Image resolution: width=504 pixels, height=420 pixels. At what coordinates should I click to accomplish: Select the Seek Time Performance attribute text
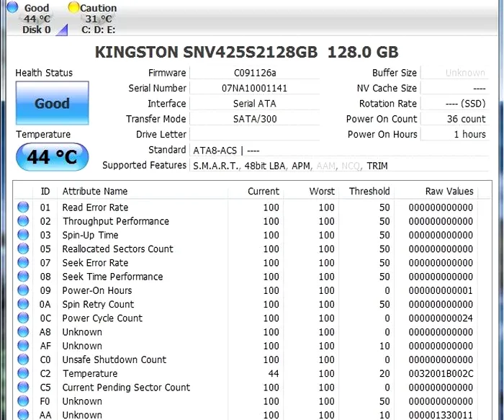(x=112, y=277)
